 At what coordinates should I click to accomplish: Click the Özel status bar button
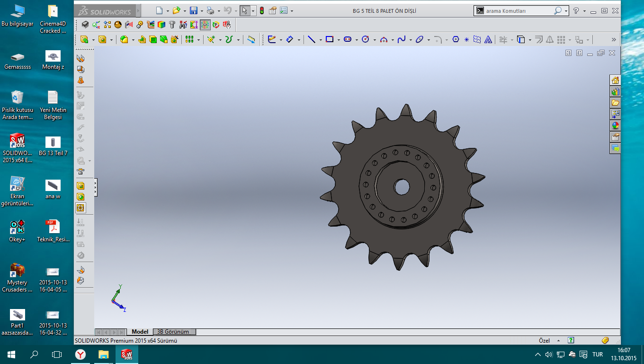pos(544,340)
